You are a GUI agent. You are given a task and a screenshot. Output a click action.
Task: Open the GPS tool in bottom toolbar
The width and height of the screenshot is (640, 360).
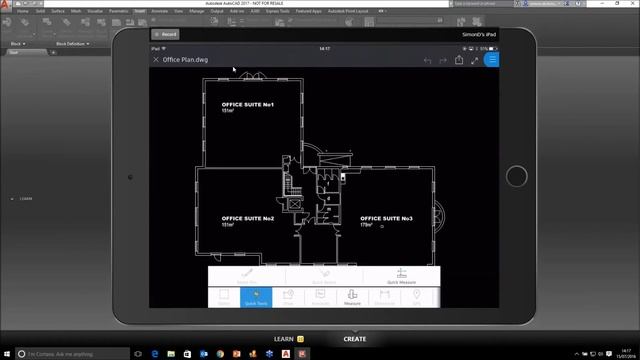(x=416, y=298)
